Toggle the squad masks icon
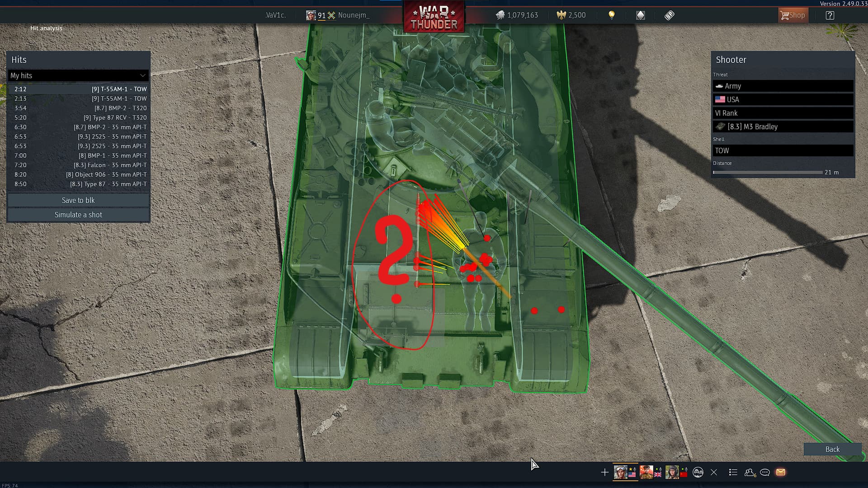The image size is (868, 488). click(698, 472)
